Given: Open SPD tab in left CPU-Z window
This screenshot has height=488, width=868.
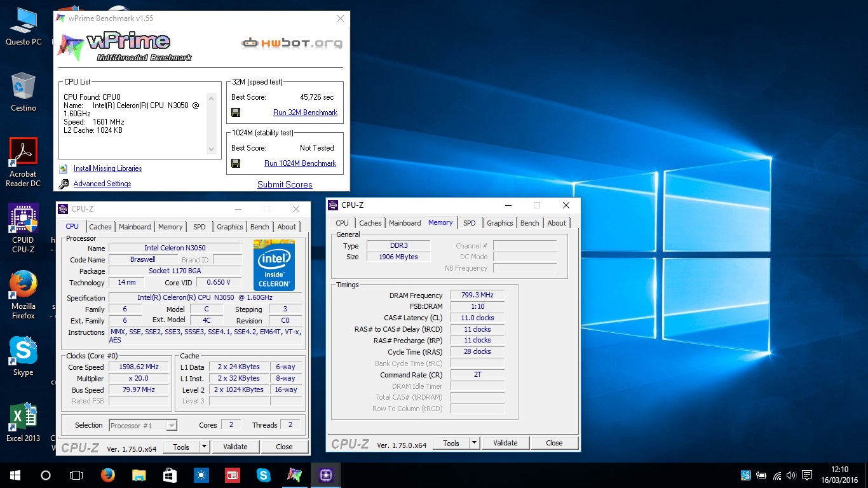Looking at the screenshot, I should coord(200,227).
